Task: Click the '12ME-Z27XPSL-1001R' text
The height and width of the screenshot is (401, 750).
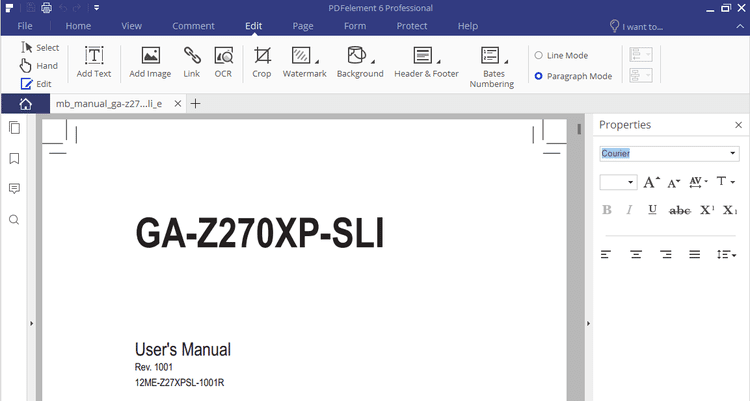Action: click(179, 382)
